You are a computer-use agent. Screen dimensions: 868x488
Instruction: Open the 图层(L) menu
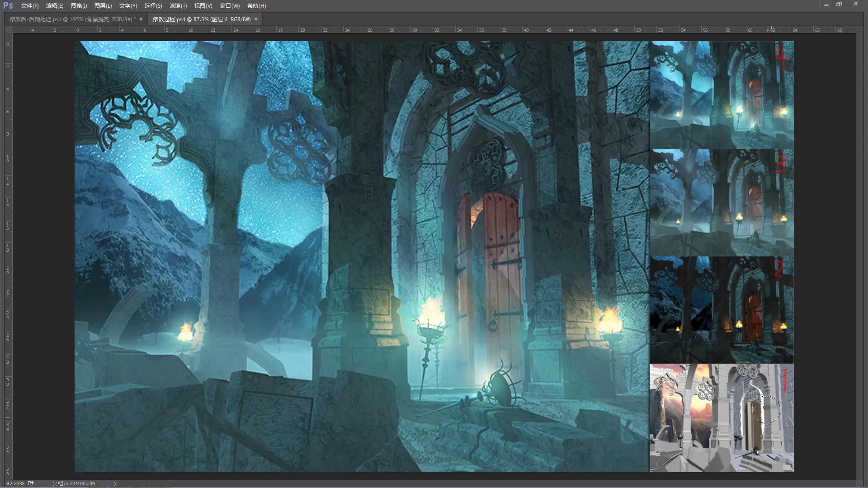point(103,6)
